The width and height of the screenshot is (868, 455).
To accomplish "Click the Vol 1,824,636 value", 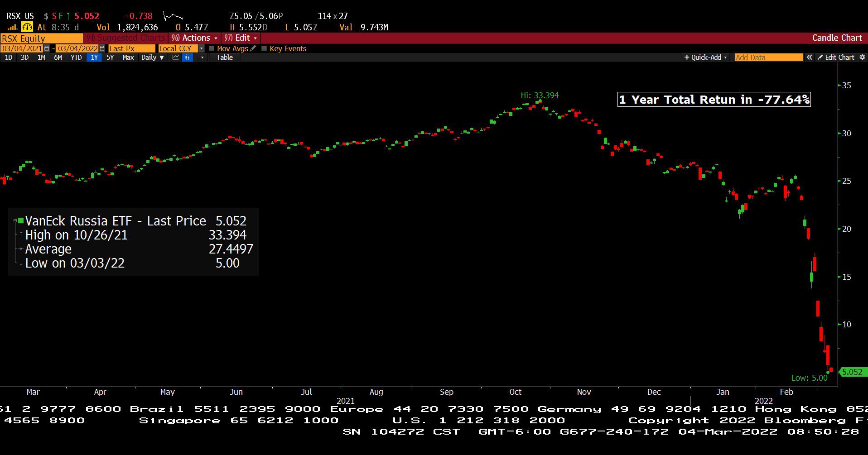I will [x=137, y=28].
